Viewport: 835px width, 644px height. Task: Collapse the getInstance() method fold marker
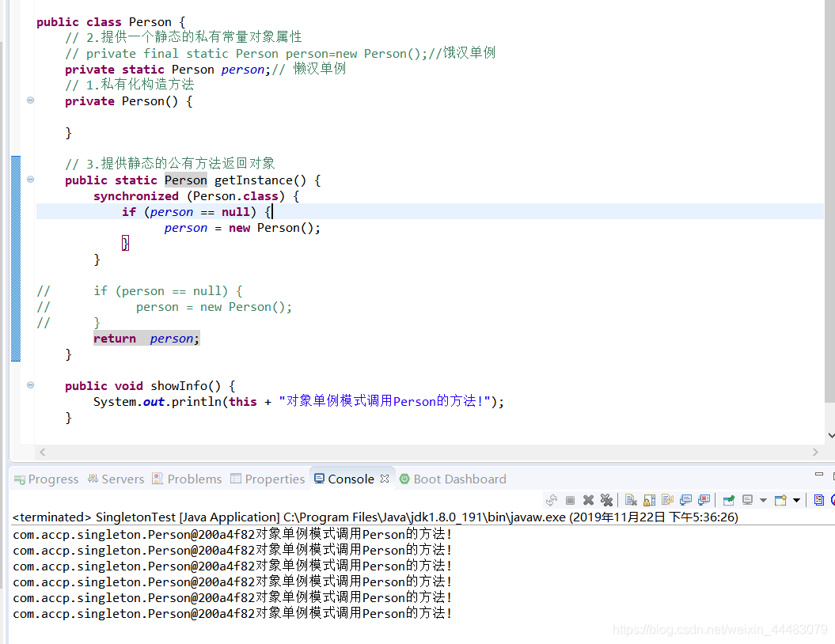pos(30,180)
